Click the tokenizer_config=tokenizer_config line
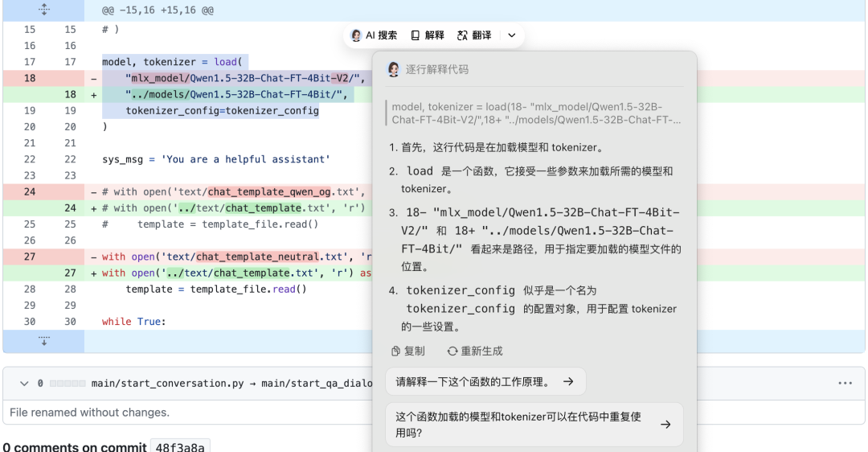The width and height of the screenshot is (868, 452). (222, 111)
